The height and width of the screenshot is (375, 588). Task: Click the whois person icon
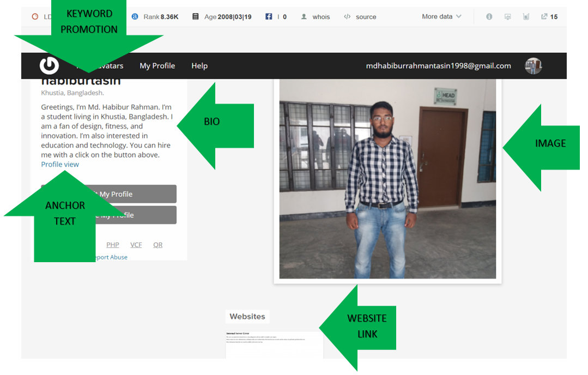[304, 16]
